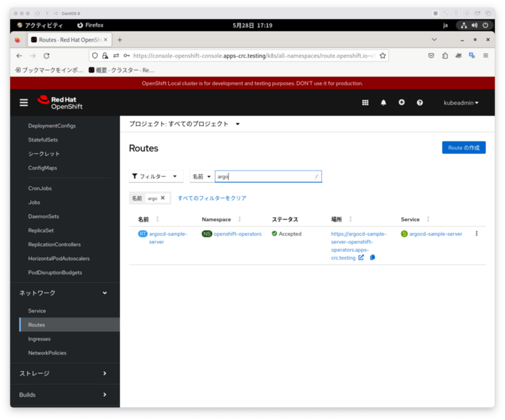Select NetworkPolicies in sidebar
505x420 pixels.
47,352
